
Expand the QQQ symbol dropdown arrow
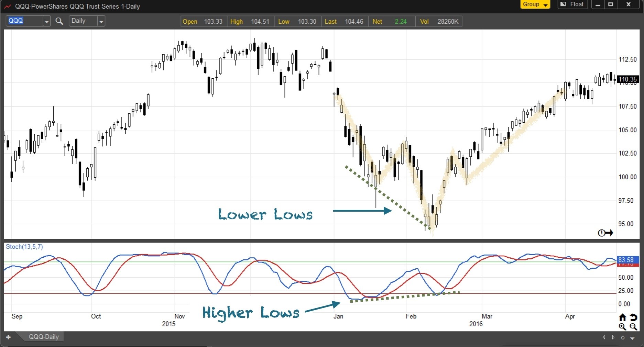[47, 21]
